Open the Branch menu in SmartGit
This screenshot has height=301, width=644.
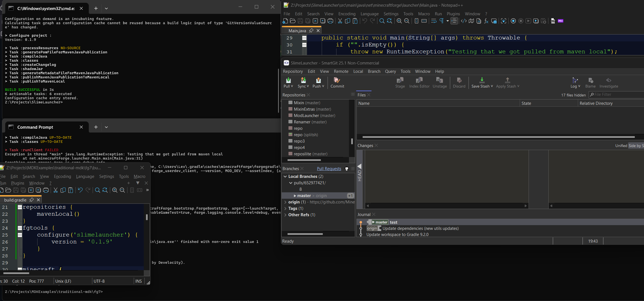click(374, 71)
